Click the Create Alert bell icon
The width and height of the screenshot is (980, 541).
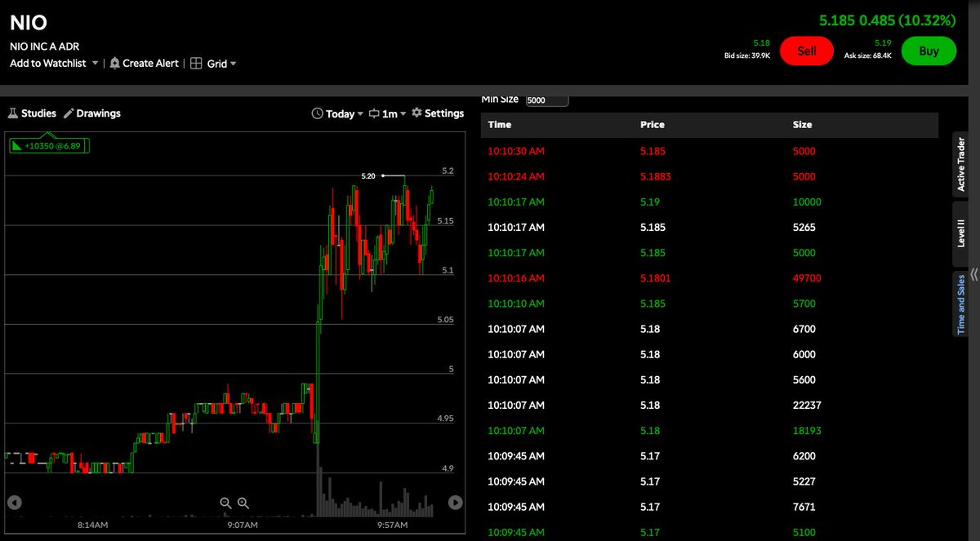[x=115, y=63]
